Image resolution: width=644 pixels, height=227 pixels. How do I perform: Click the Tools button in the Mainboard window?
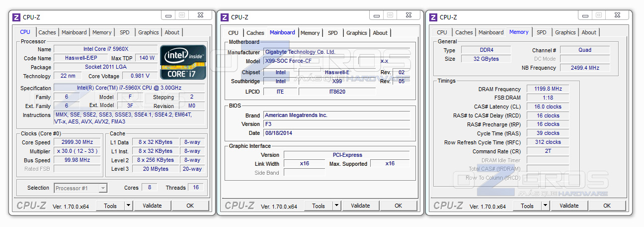[319, 206]
